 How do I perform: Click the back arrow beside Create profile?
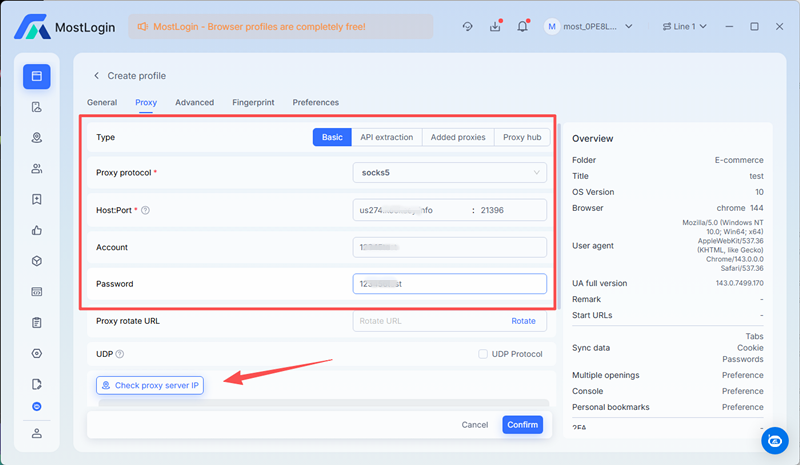97,76
